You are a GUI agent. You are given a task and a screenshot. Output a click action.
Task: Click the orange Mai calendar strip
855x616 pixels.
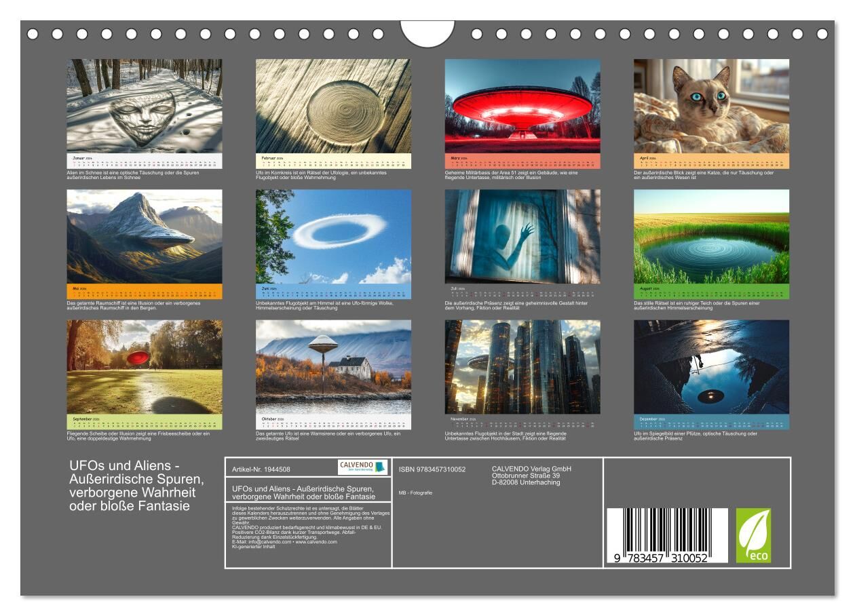(144, 292)
